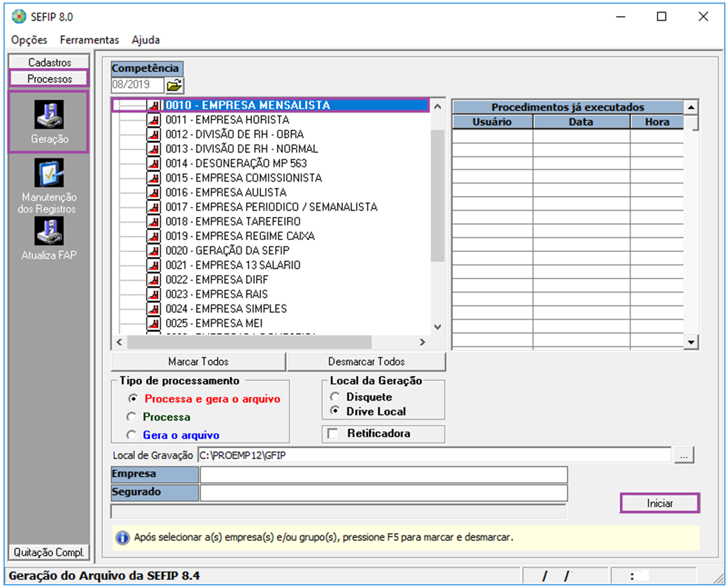Select the Processa radio option

click(131, 417)
